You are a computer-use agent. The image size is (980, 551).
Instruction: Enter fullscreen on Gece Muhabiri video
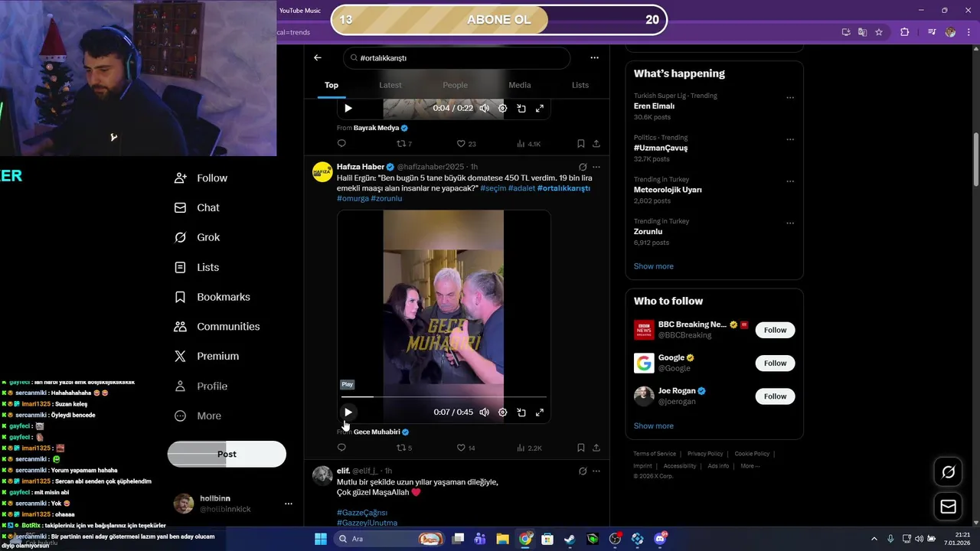pyautogui.click(x=540, y=412)
